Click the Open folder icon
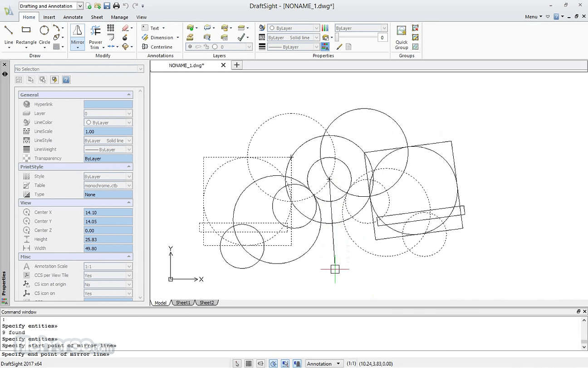Screen dimensions: 588x368 [98, 6]
